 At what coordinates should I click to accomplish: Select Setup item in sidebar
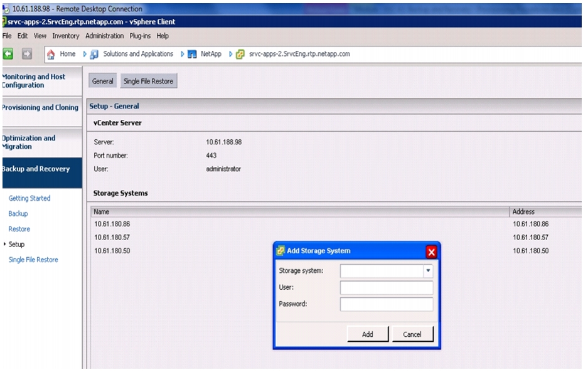[x=16, y=244]
